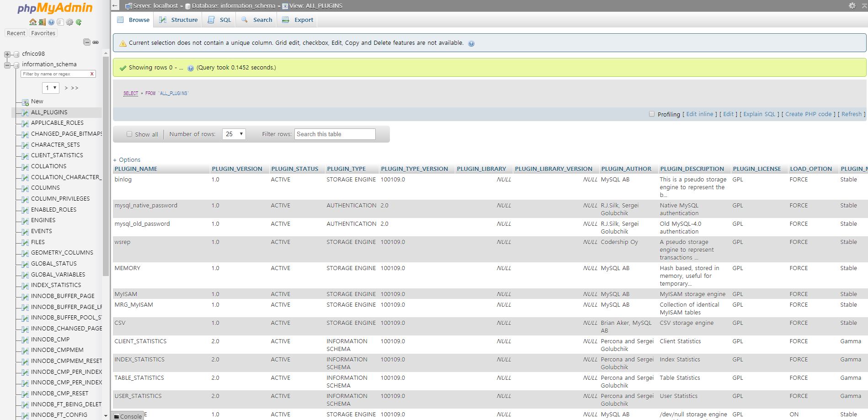868x420 pixels.
Task: Click the green reload navigation icon
Action: tap(79, 22)
